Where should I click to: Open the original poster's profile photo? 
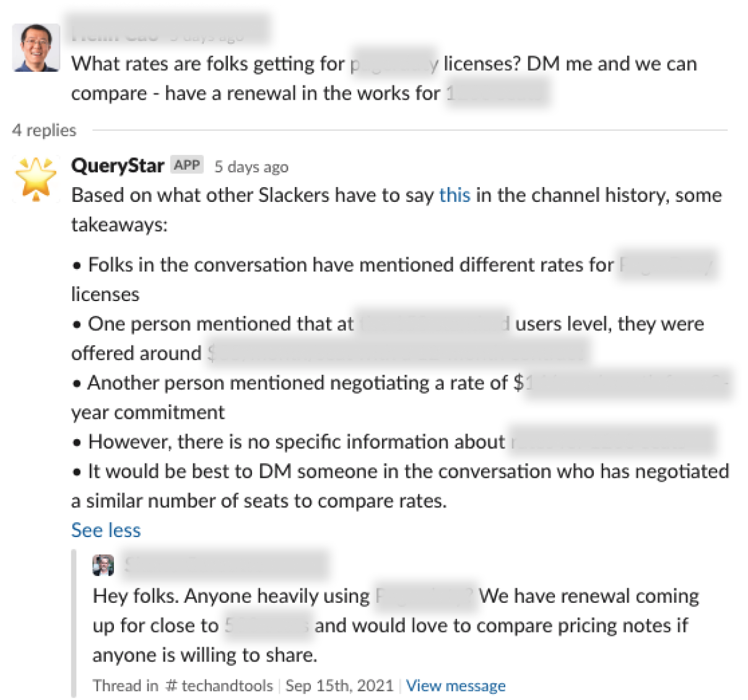[37, 48]
